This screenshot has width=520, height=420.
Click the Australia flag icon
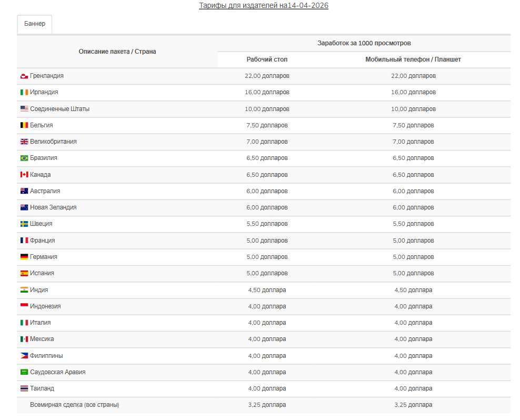click(24, 191)
